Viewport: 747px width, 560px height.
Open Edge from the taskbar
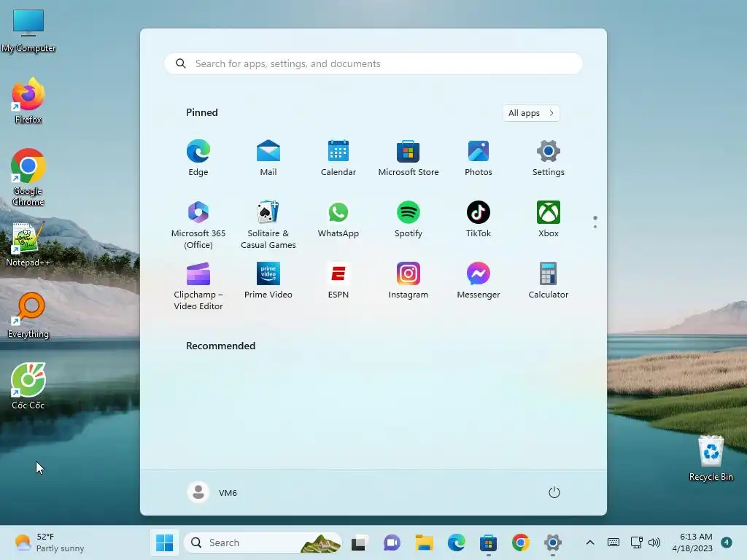click(457, 542)
